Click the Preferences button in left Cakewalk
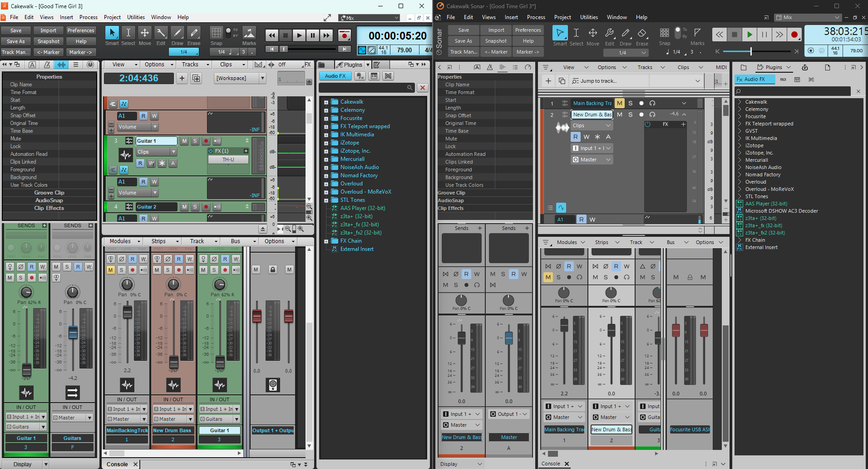Image resolution: width=868 pixels, height=469 pixels. [81, 30]
